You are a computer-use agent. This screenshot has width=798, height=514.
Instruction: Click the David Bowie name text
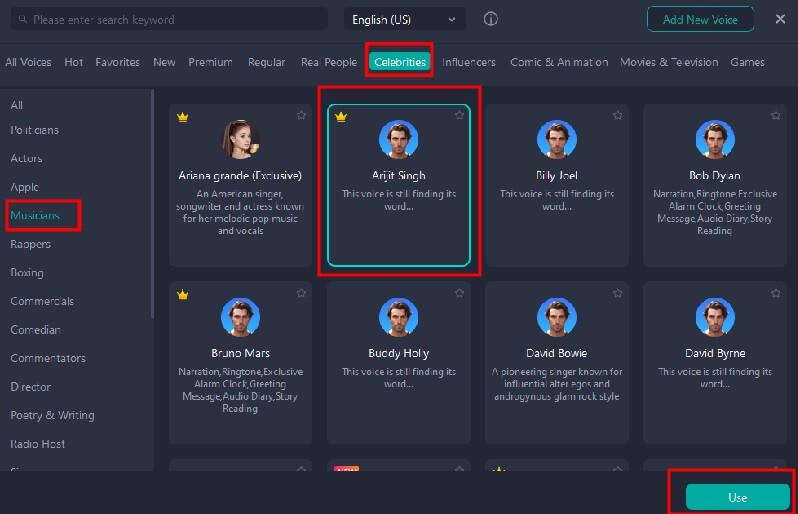tap(557, 353)
